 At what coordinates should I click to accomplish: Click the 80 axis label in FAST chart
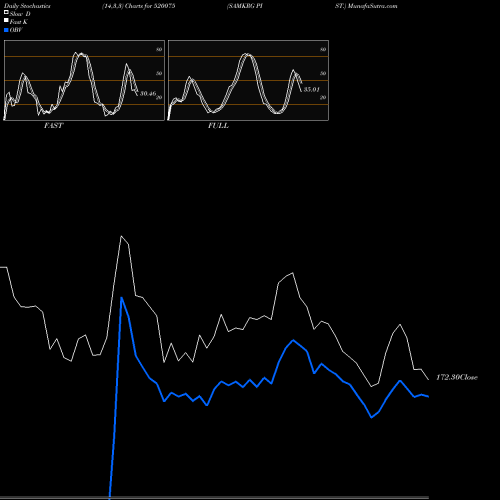(159, 49)
